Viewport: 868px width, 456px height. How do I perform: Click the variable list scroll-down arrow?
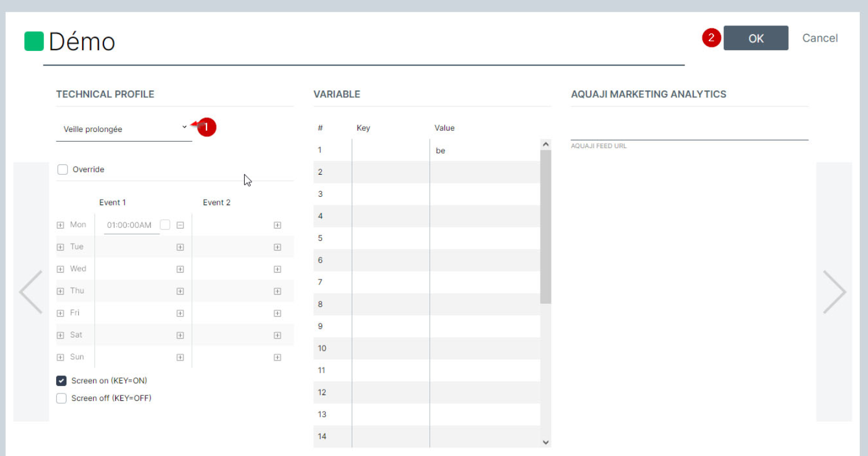[545, 442]
